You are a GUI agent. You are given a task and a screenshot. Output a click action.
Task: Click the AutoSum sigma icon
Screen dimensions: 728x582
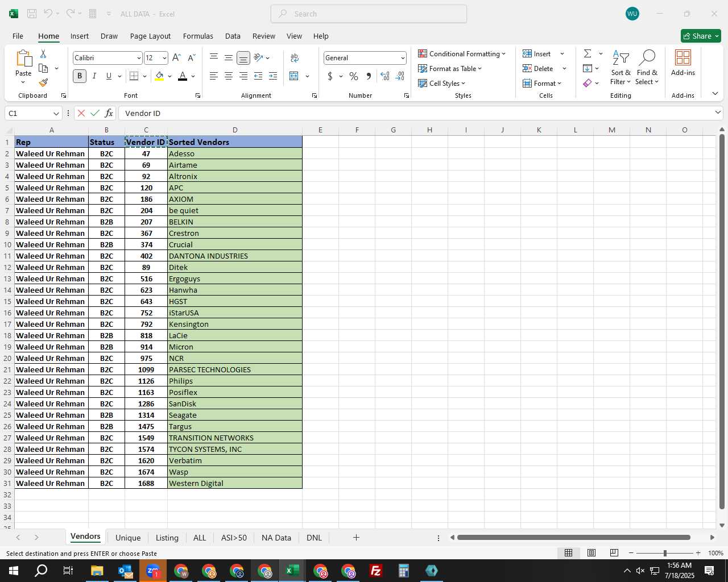click(588, 53)
